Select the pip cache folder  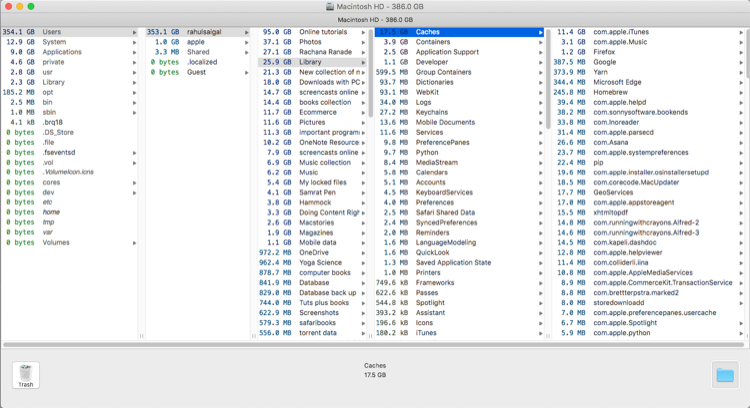click(x=649, y=163)
